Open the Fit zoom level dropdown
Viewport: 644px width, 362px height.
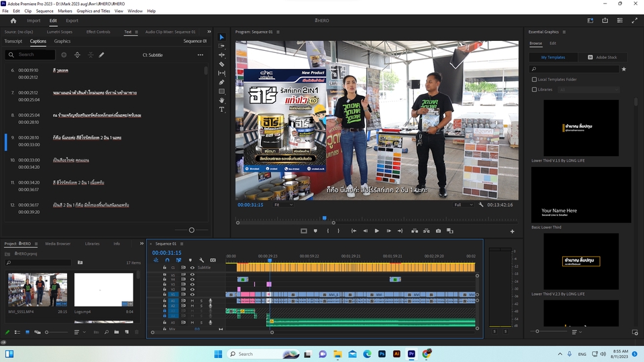pos(283,204)
